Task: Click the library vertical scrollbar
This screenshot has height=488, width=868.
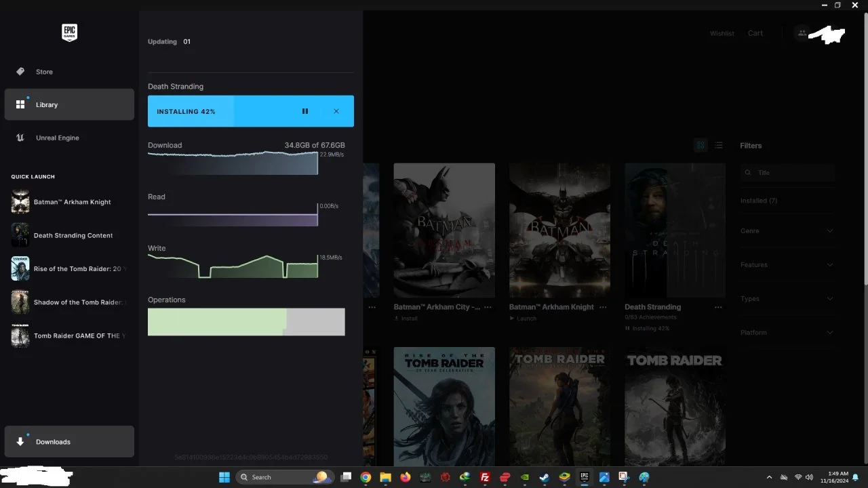Action: (x=865, y=149)
